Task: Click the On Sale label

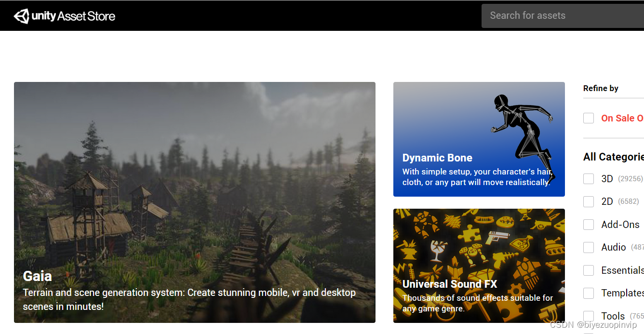Action: coord(622,118)
